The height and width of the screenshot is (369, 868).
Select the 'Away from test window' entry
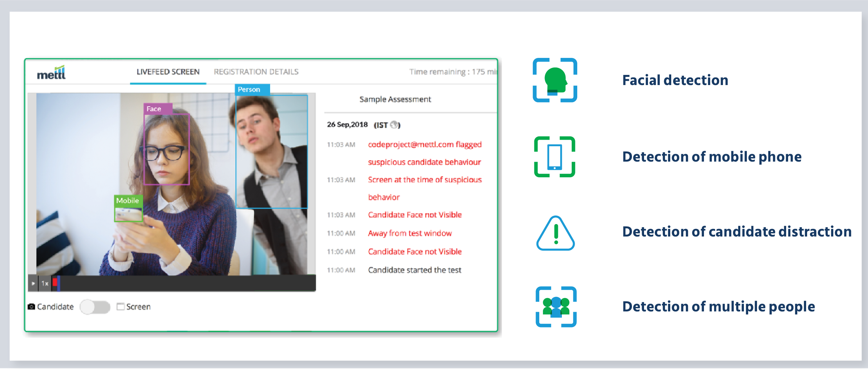[x=410, y=233]
